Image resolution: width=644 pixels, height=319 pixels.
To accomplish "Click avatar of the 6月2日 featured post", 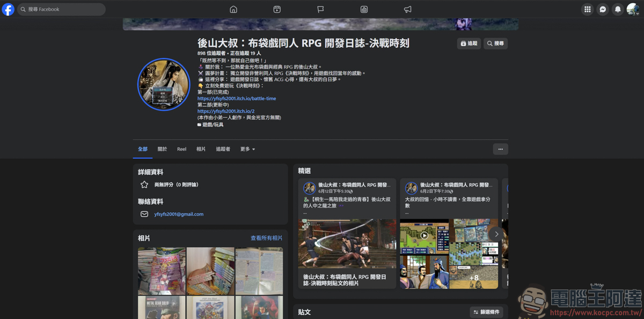I will pyautogui.click(x=411, y=188).
